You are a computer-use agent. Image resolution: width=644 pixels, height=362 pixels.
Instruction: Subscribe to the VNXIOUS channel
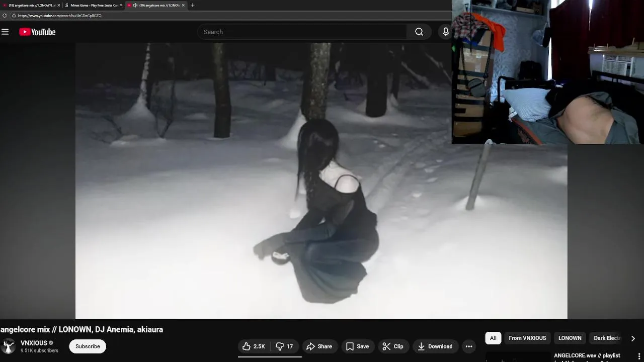point(88,346)
